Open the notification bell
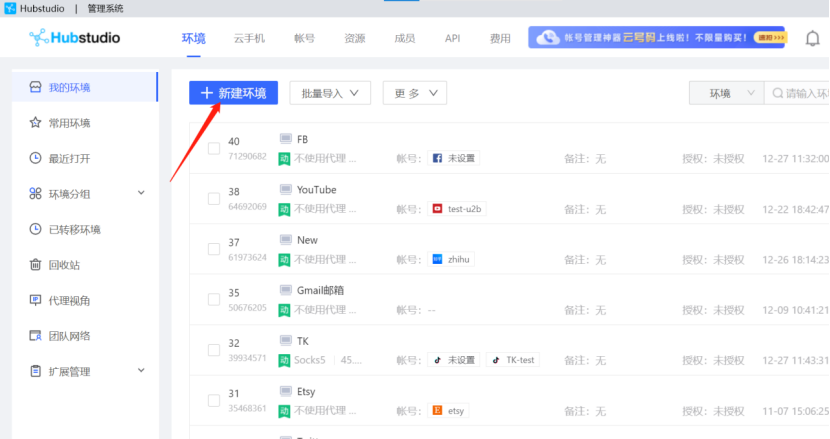This screenshot has width=830, height=439. pos(813,38)
